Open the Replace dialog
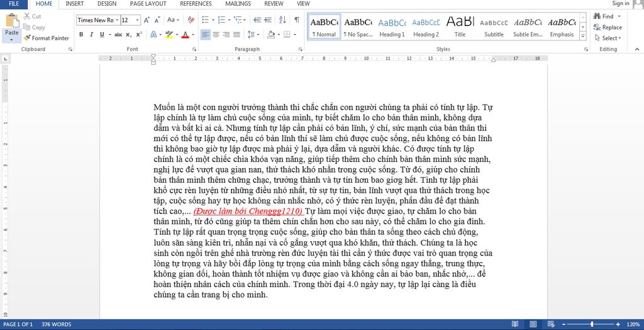Viewport: 644px width, 330px height. [608, 27]
